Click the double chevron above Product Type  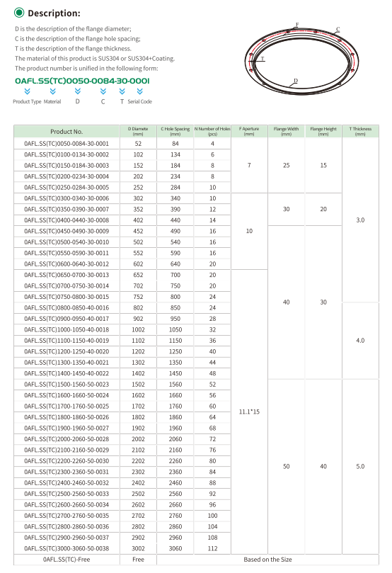(x=27, y=91)
